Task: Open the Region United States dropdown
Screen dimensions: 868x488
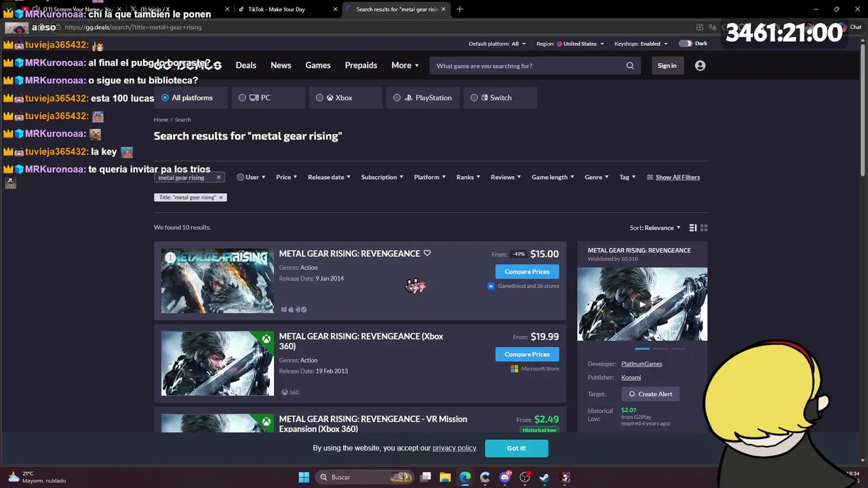Action: (x=570, y=43)
